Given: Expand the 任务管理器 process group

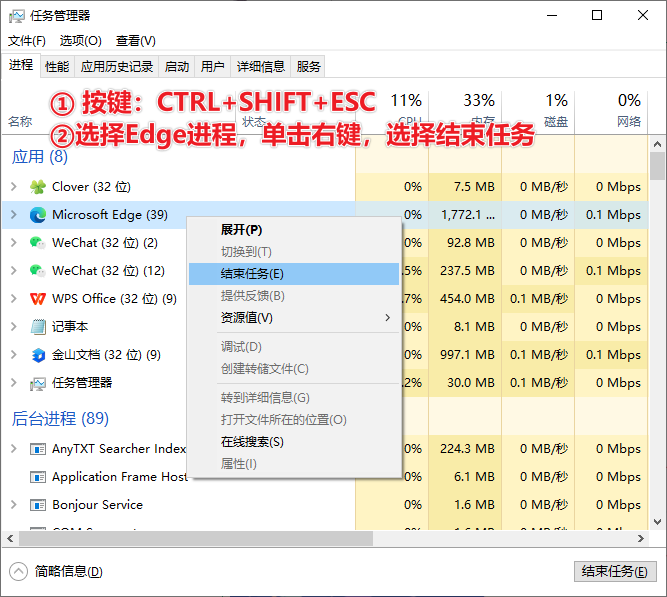Looking at the screenshot, I should pyautogui.click(x=14, y=383).
